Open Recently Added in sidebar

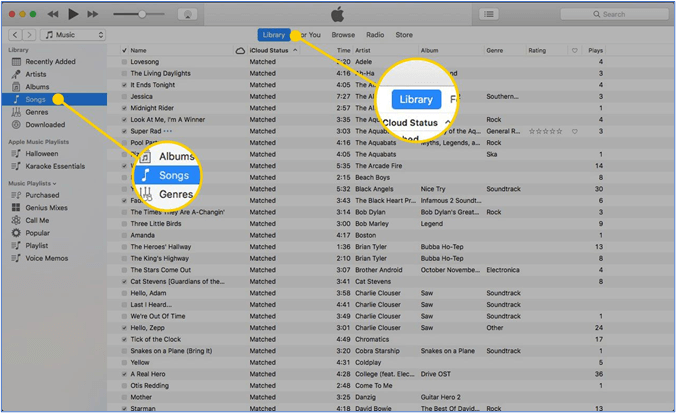click(51, 61)
